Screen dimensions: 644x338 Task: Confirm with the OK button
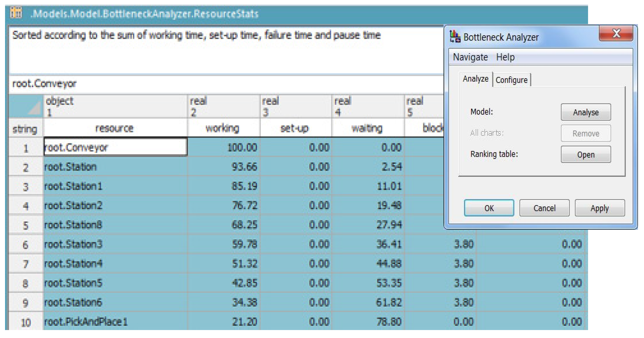coord(489,208)
